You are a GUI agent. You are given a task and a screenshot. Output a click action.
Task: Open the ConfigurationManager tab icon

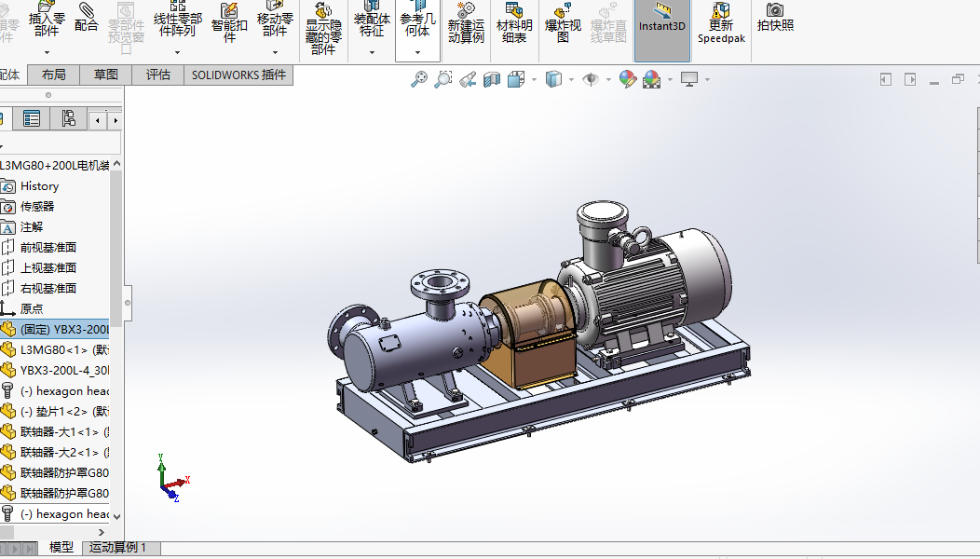click(68, 118)
